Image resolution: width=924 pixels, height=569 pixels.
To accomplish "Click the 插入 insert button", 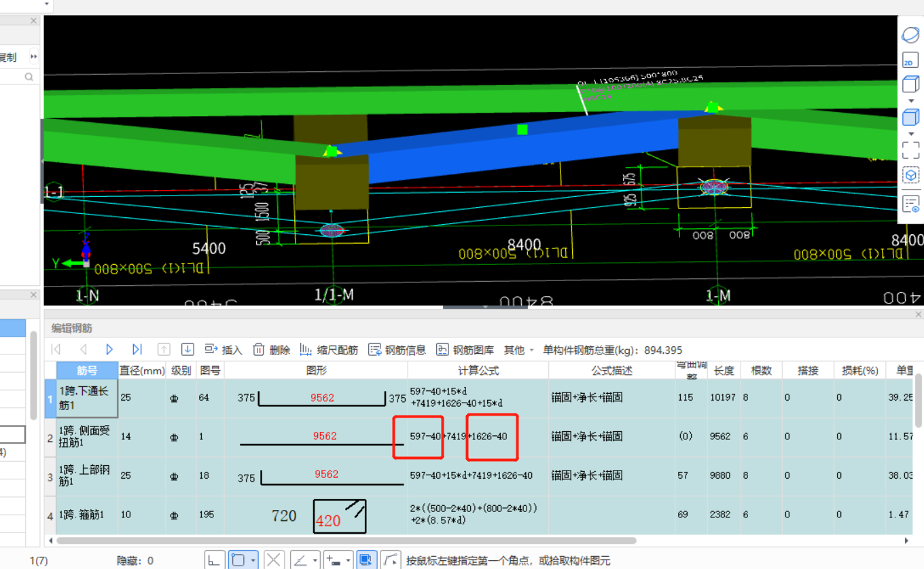I will coord(224,350).
